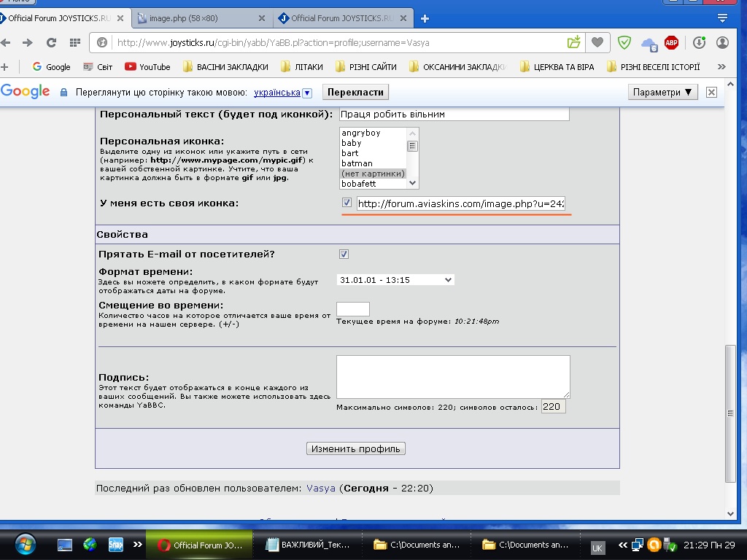Screen dimensions: 747x560
Task: Open ВАЖЛИВИЙ_Тек... taskbar window
Action: tap(309, 545)
